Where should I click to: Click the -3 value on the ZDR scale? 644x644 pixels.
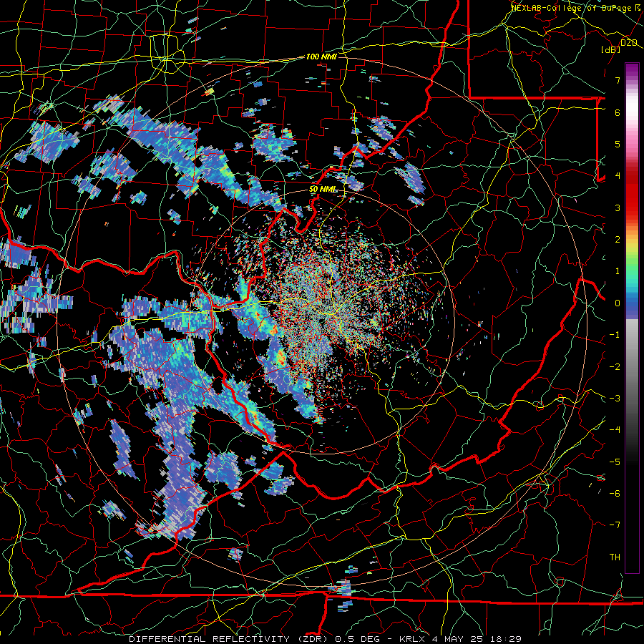click(615, 399)
